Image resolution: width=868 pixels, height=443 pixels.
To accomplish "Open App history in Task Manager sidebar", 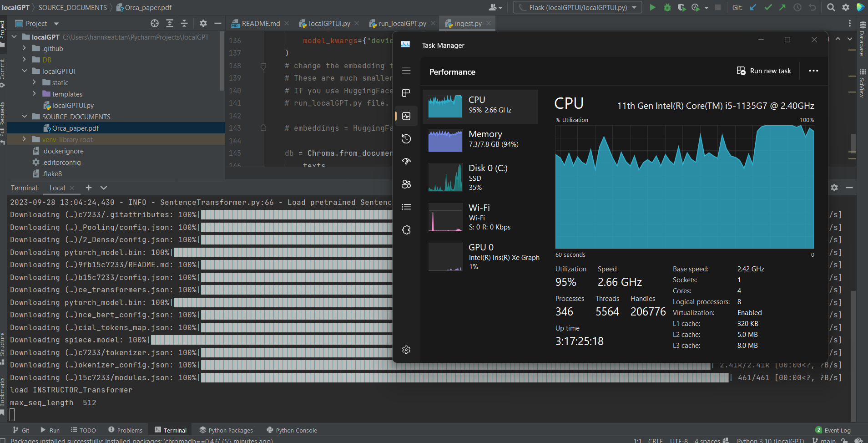I will 406,139.
